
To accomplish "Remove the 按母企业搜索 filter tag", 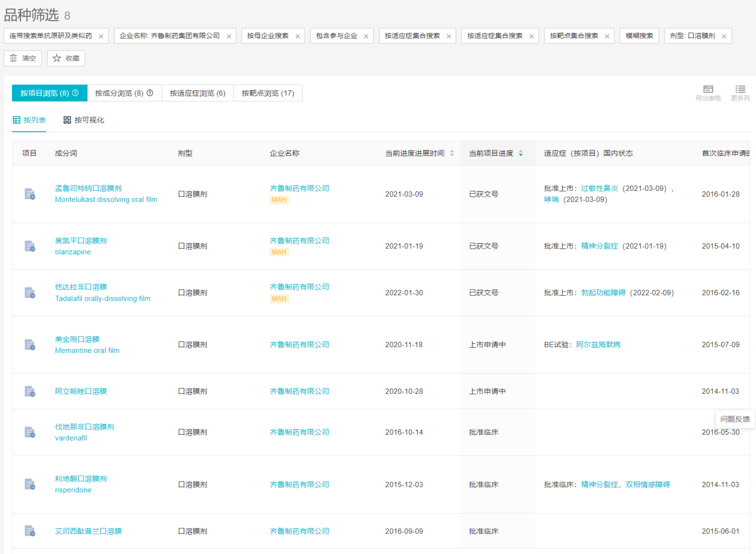I will tap(297, 36).
